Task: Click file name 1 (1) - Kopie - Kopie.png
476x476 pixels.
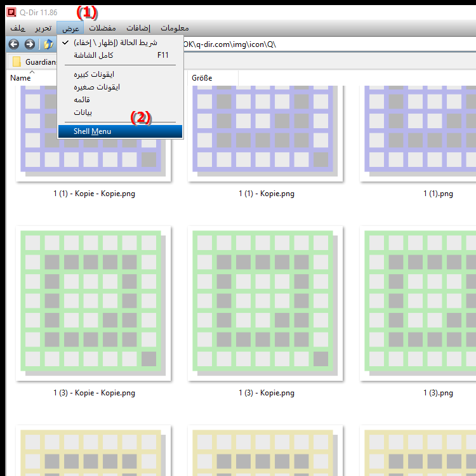Action: coord(94,194)
